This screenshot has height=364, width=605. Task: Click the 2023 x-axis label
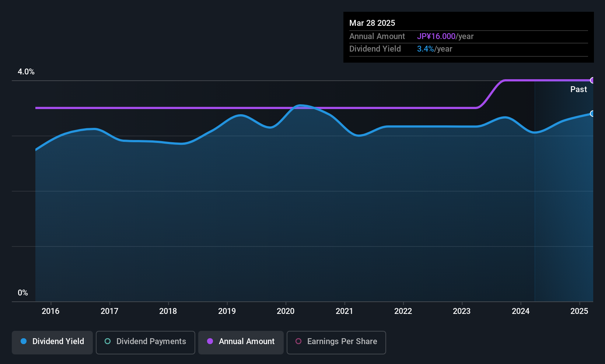462,311
